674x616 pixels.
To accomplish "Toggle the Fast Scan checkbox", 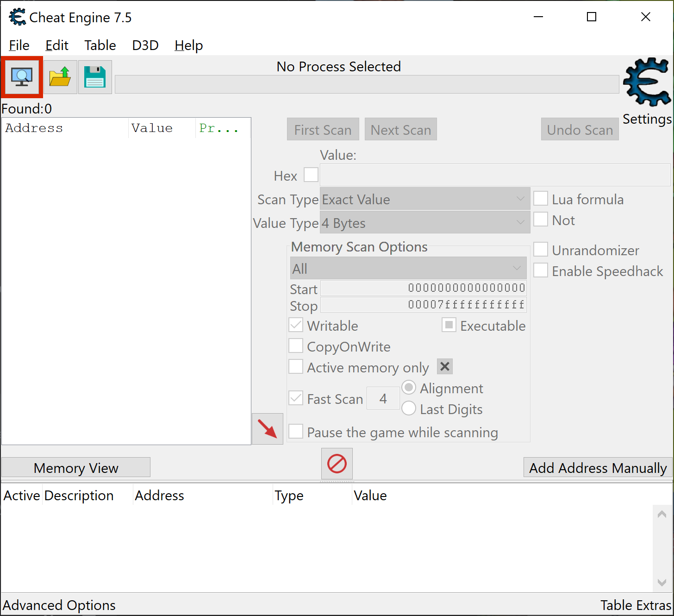I will coord(296,398).
